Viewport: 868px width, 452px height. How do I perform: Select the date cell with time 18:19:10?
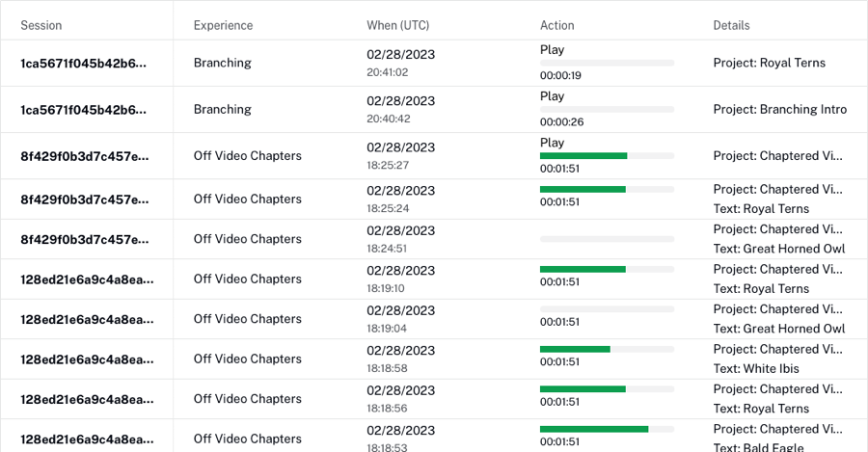point(400,279)
